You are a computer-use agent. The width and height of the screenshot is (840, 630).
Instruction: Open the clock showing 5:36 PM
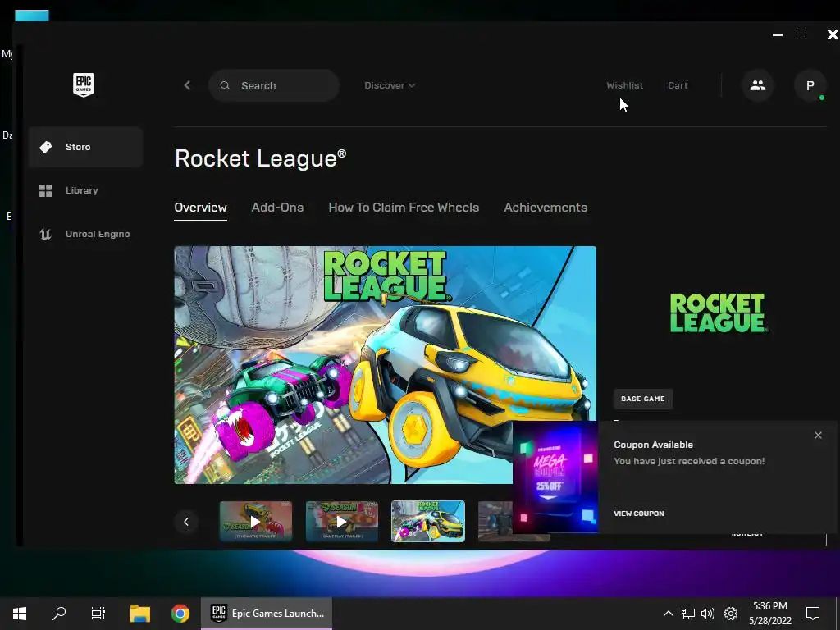pos(769,614)
